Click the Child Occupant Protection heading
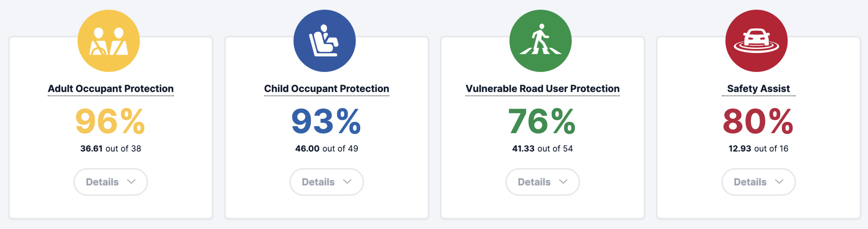868x229 pixels. click(326, 89)
